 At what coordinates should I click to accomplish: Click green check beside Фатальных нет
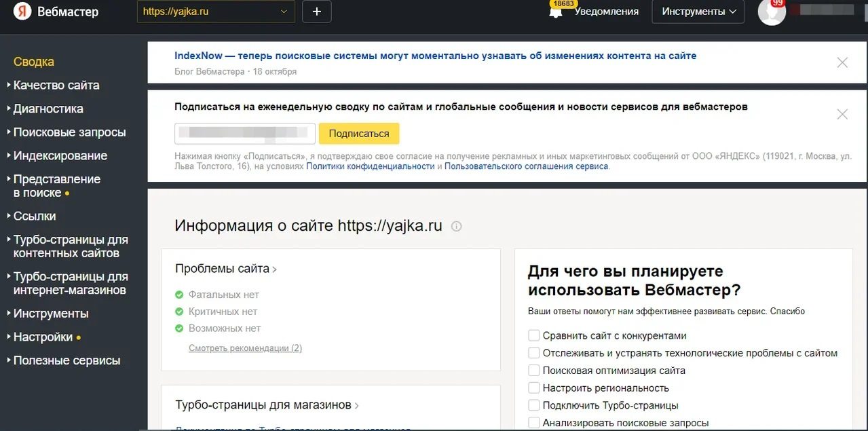coord(179,295)
